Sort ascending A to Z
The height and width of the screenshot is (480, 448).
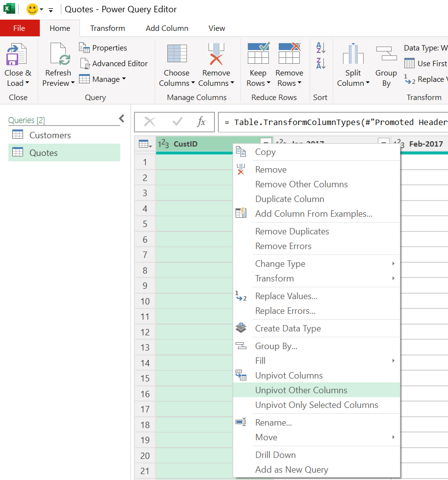coord(320,48)
